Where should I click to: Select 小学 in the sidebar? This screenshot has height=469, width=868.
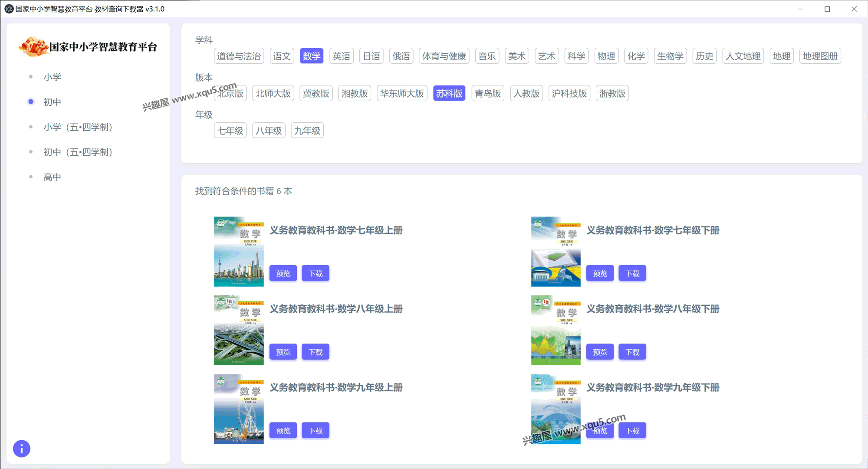52,77
